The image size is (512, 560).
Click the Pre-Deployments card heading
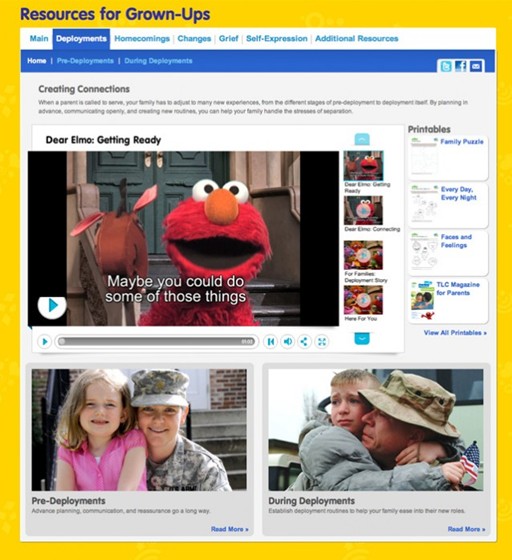point(69,501)
